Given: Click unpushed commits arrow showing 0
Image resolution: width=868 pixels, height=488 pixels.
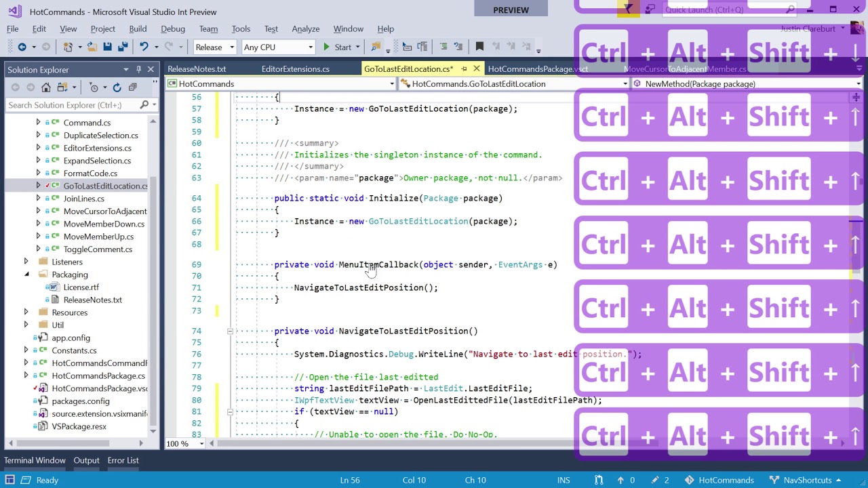Looking at the screenshot, I should 626,480.
